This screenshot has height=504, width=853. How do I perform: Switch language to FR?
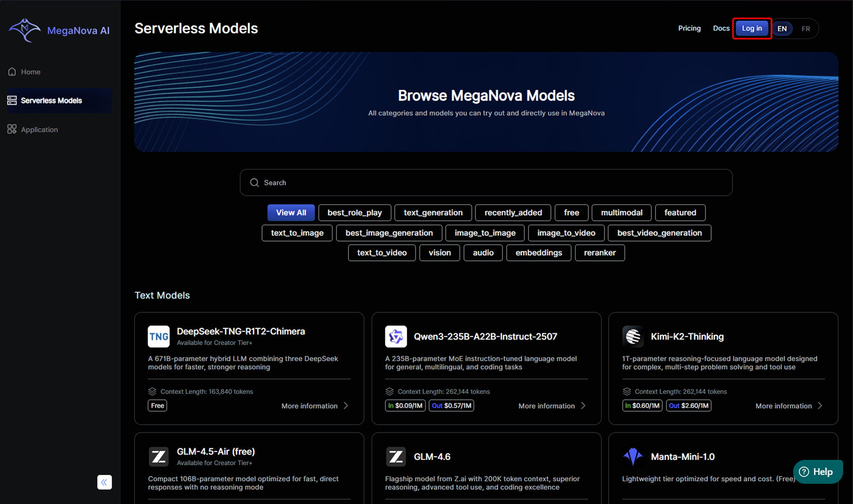click(x=806, y=29)
